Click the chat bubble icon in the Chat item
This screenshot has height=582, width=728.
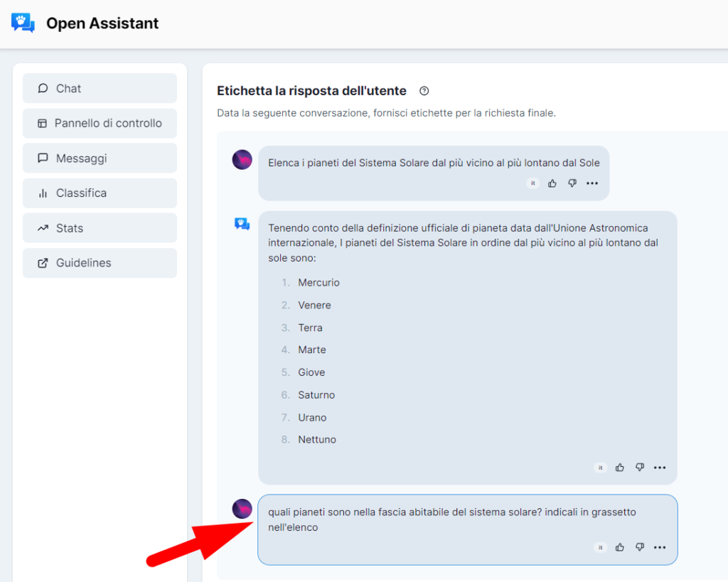(x=43, y=88)
